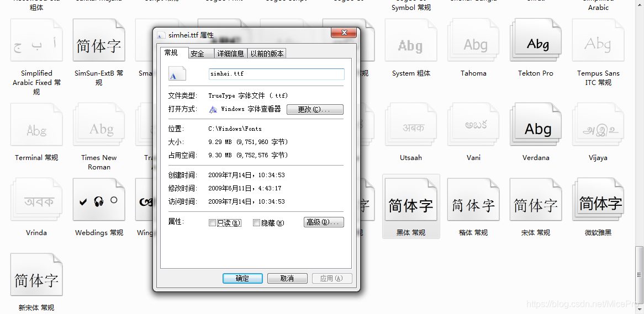The image size is (644, 314).
Task: Click the file icon beside the simhei.ttf name field
Action: click(x=177, y=74)
